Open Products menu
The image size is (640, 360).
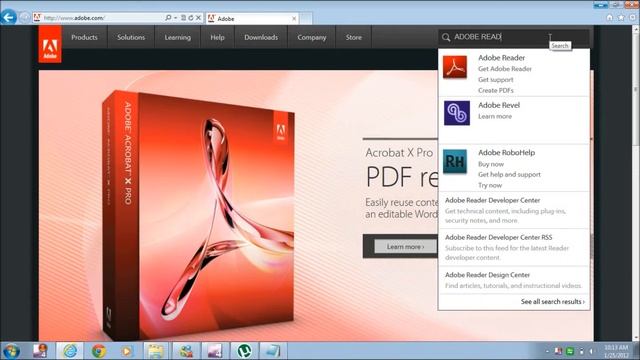point(84,37)
